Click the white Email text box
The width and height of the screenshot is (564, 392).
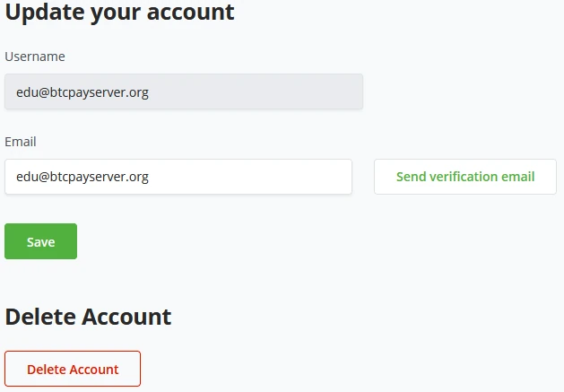pyautogui.click(x=178, y=177)
